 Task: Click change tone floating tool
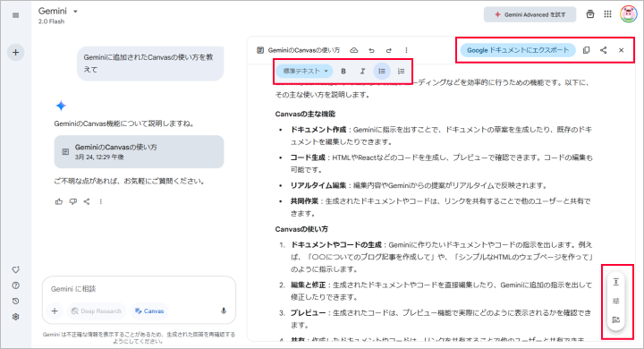pos(615,301)
